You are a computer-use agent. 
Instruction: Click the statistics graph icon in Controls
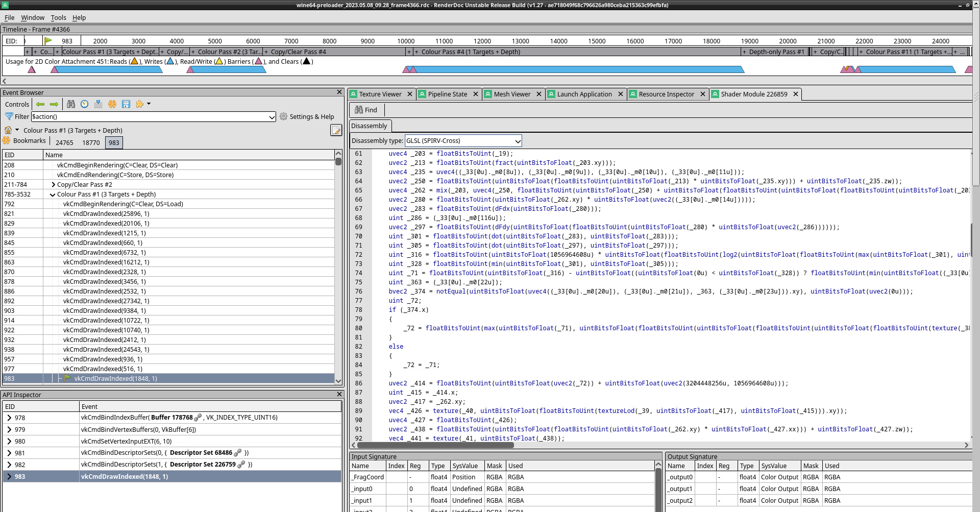pos(98,104)
